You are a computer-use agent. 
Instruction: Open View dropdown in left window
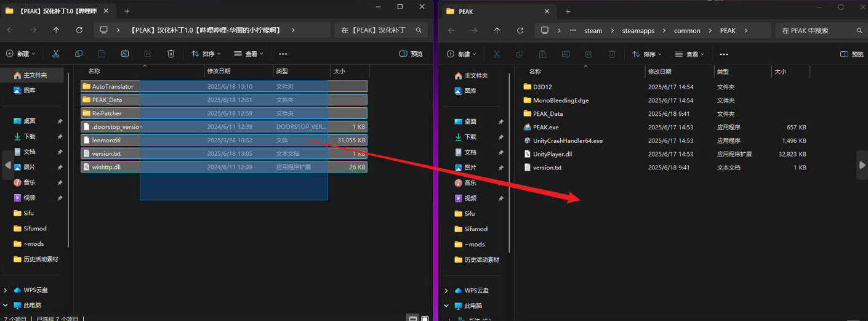click(x=249, y=54)
